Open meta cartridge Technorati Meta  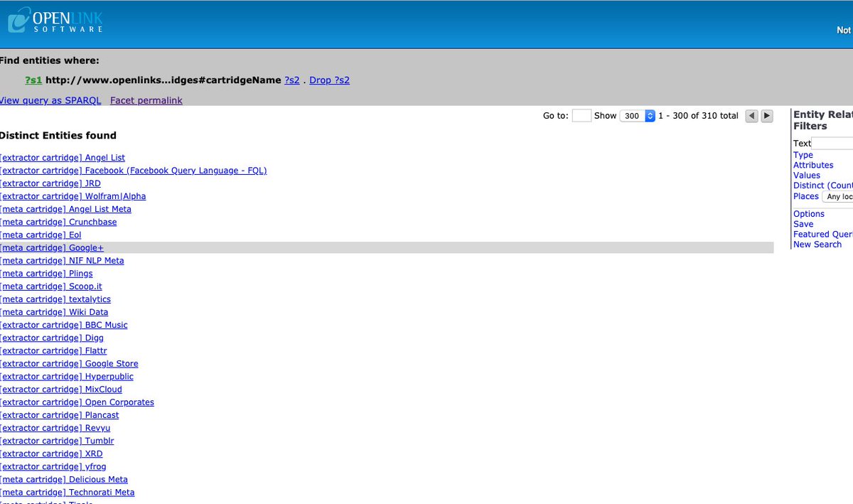click(67, 492)
